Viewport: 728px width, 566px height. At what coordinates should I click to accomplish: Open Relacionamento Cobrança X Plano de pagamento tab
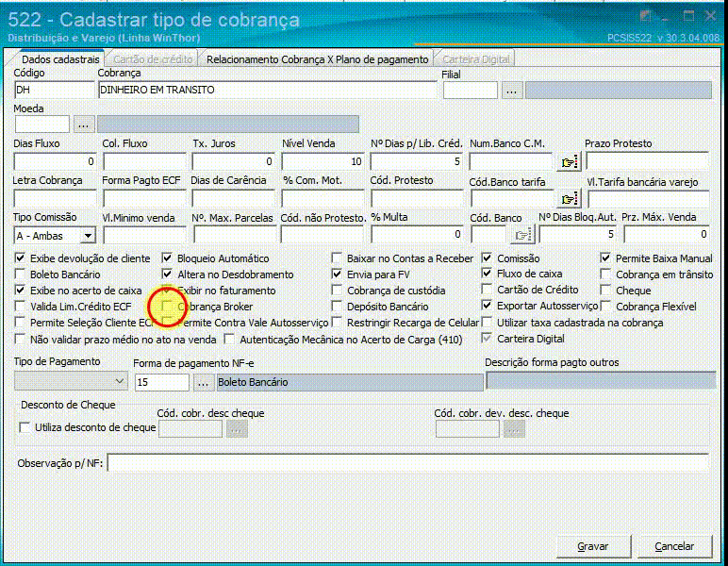[x=317, y=59]
